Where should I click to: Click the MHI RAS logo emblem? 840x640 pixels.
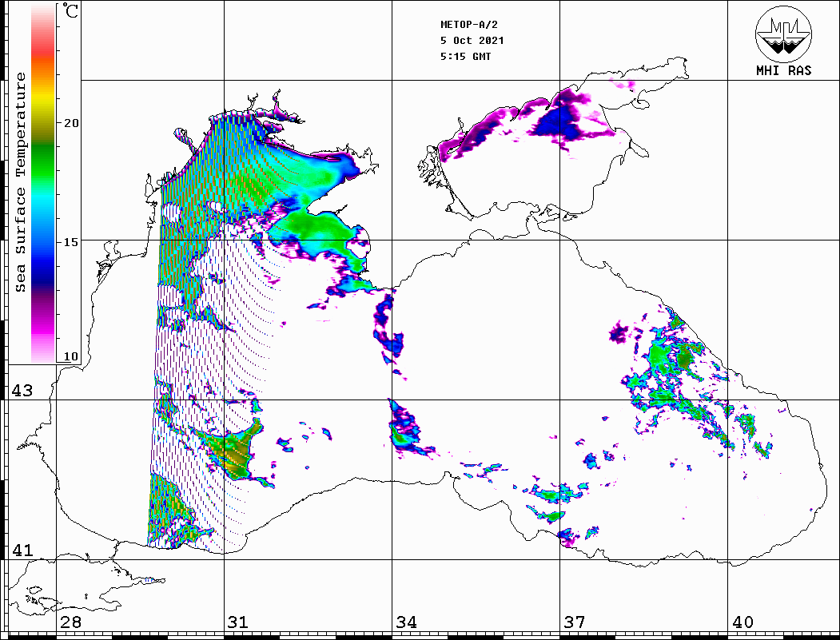pyautogui.click(x=784, y=34)
